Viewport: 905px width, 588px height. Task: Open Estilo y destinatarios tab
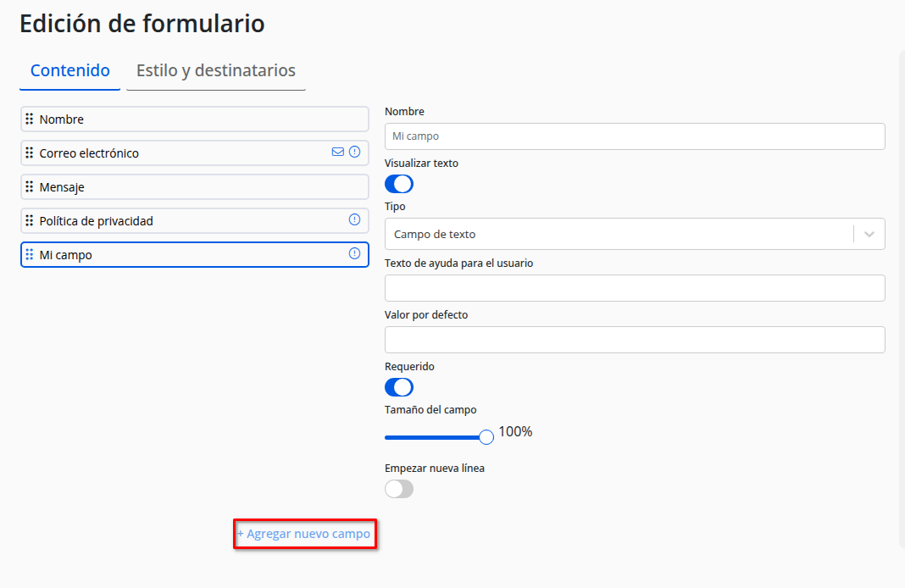216,71
